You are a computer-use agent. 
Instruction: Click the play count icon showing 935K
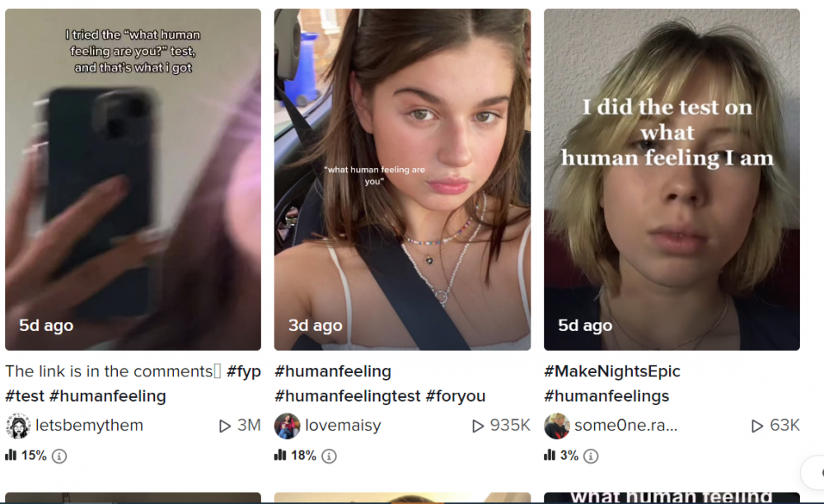click(478, 426)
